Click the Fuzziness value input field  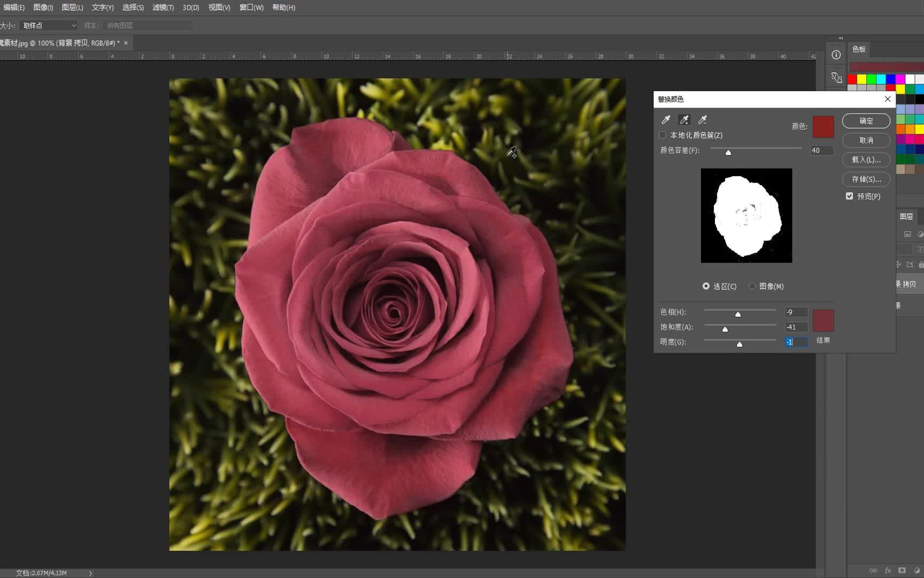point(821,150)
